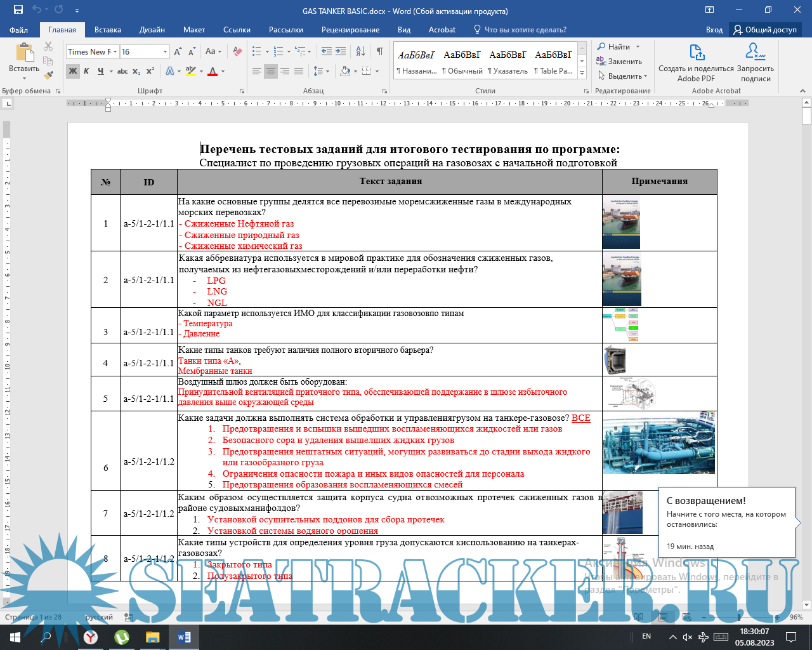Toggle show paragraph marks (¶)
This screenshot has width=812, height=650.
379,51
